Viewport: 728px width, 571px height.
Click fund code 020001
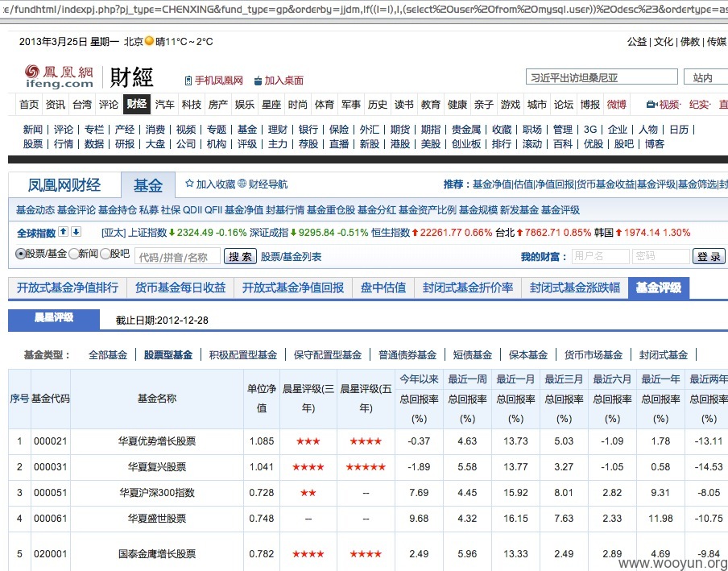(x=50, y=554)
